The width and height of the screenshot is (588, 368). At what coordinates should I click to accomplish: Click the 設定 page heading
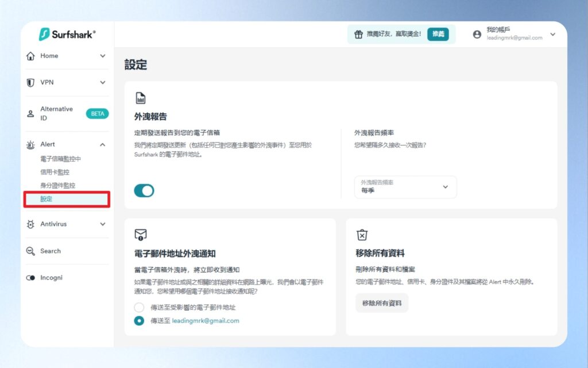click(x=136, y=64)
